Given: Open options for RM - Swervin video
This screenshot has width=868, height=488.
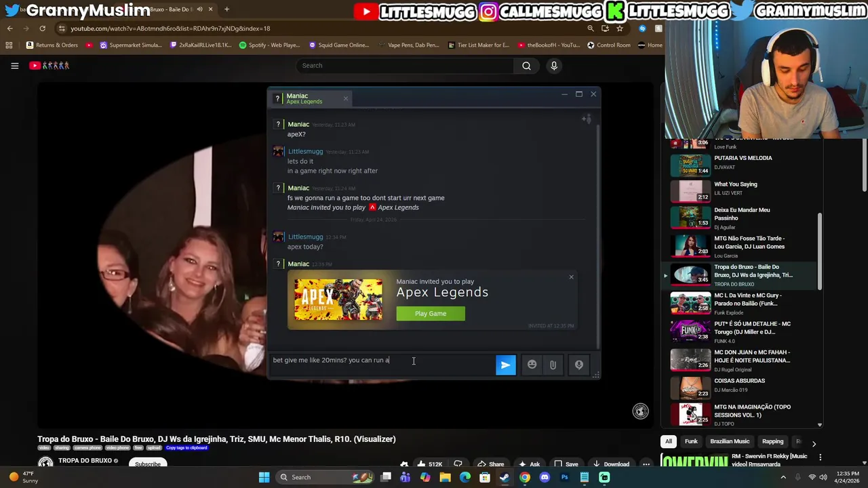Looking at the screenshot, I should pos(820,457).
